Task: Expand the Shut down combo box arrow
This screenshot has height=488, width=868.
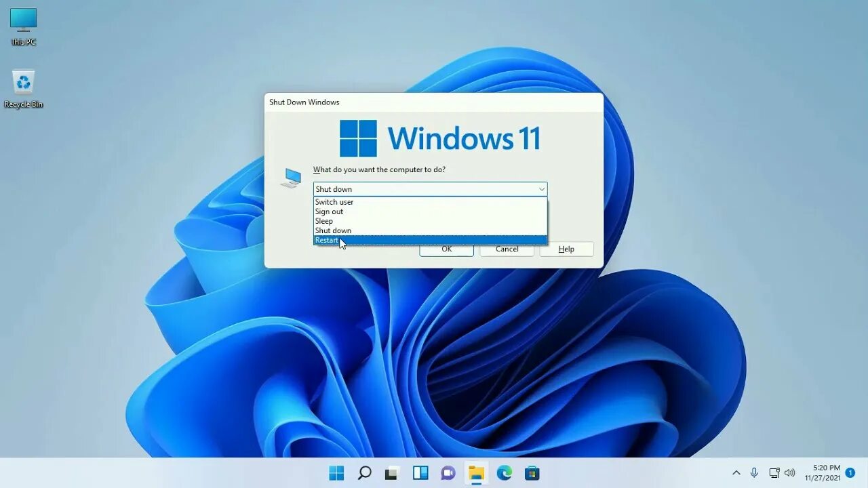Action: coord(541,189)
